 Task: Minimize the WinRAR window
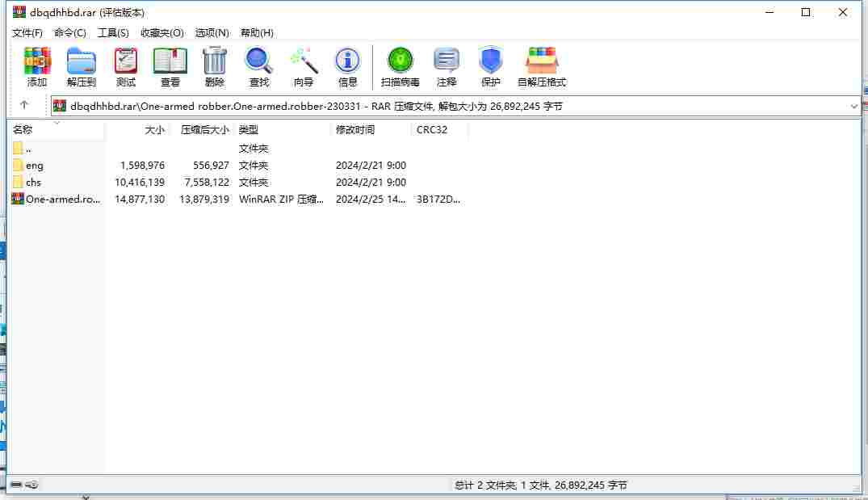(769, 11)
